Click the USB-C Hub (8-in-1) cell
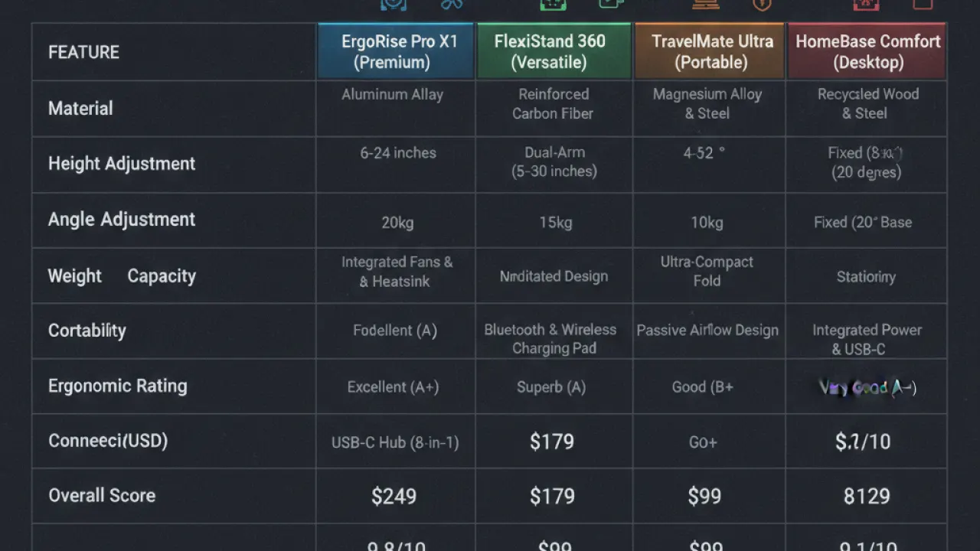The width and height of the screenshot is (980, 551). pos(395,442)
